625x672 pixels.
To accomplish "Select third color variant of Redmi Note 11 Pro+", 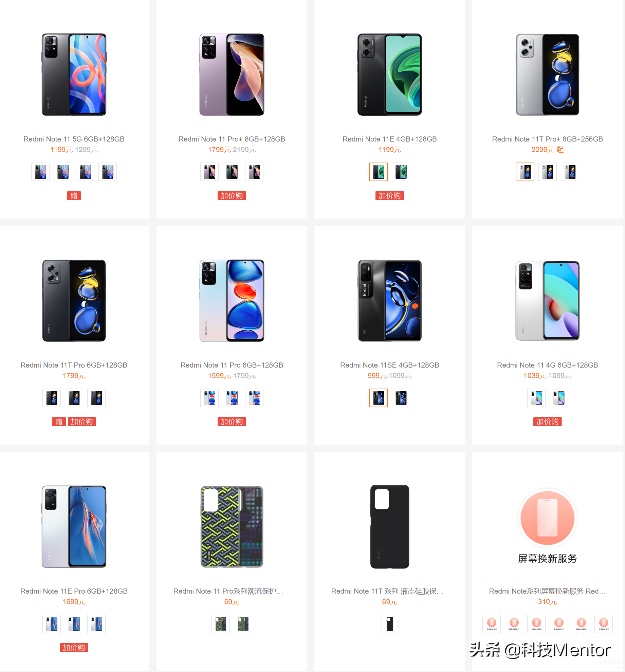I will point(254,172).
